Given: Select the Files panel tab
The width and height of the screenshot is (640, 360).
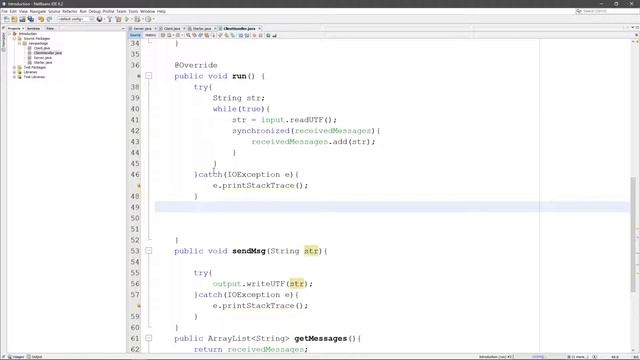Looking at the screenshot, I should coord(50,29).
